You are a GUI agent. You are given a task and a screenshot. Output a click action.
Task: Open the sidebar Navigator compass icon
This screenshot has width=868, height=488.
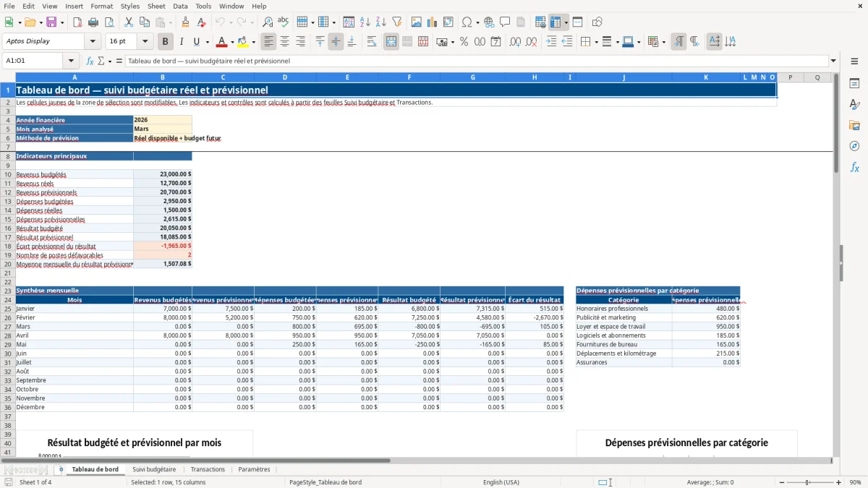(x=854, y=146)
